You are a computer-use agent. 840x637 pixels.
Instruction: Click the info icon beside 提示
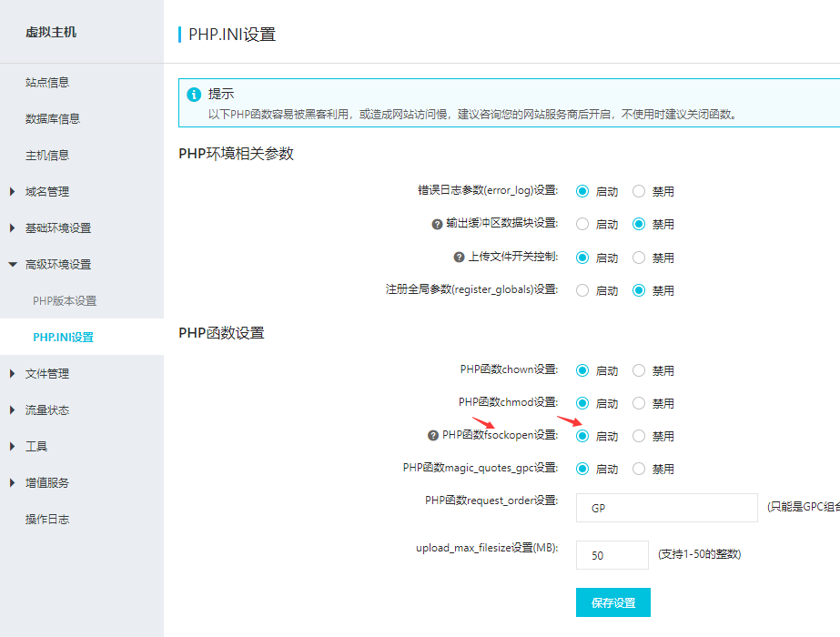[x=194, y=95]
